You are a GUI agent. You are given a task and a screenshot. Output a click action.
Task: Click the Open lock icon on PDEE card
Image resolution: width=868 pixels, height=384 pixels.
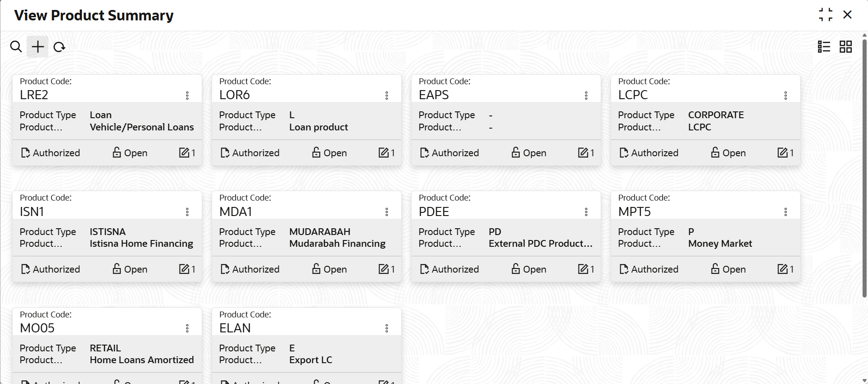coord(516,269)
